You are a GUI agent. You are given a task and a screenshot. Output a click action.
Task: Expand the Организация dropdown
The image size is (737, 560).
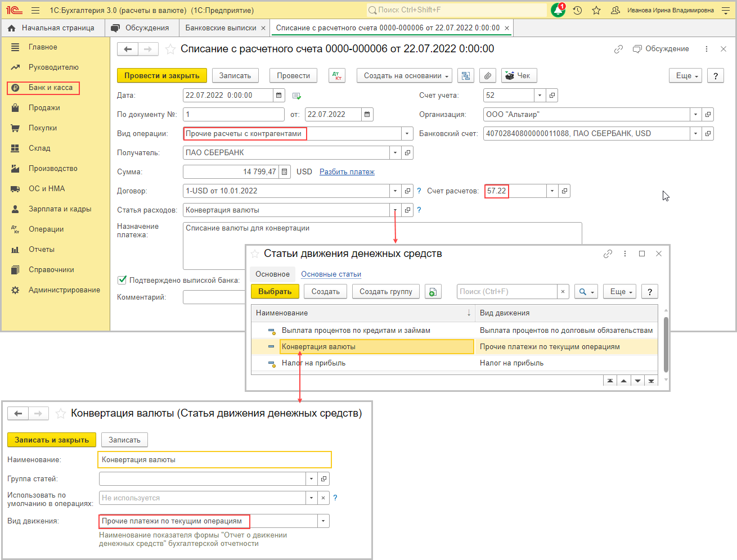tap(695, 115)
